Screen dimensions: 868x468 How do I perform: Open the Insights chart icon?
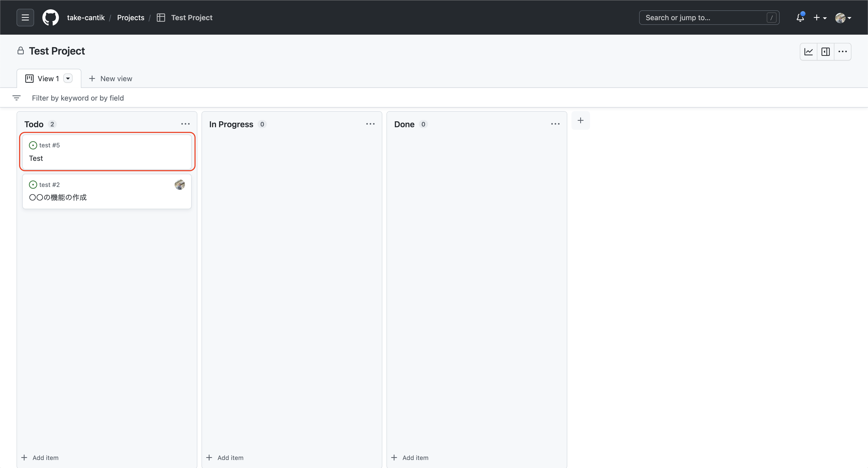click(808, 52)
